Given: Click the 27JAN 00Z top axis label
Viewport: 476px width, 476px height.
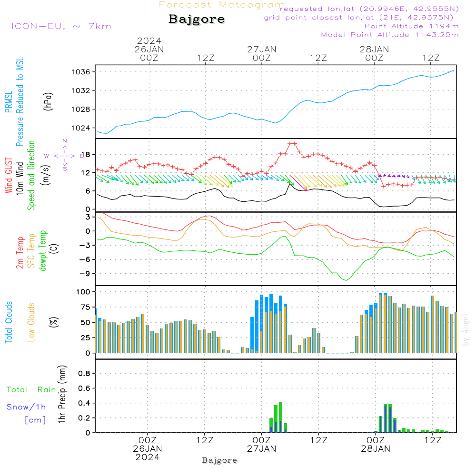Looking at the screenshot, I should tap(262, 53).
